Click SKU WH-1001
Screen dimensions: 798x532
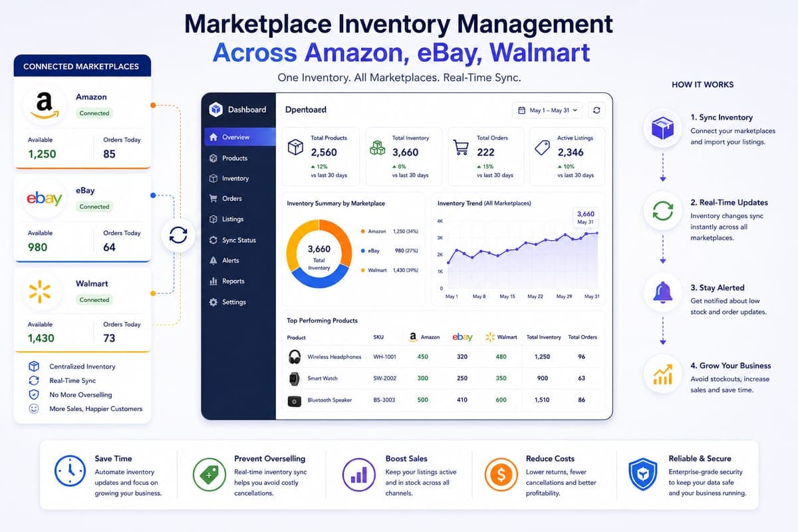(384, 357)
